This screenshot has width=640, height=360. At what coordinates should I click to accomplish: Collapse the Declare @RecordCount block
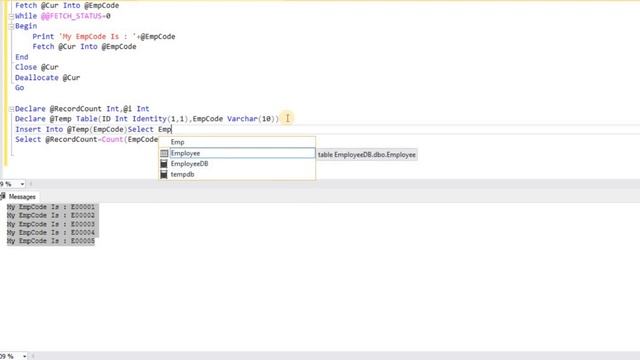click(11, 109)
